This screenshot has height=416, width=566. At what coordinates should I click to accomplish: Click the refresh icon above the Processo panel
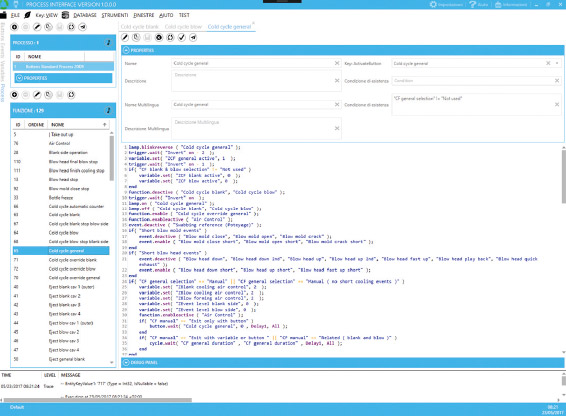(71, 27)
